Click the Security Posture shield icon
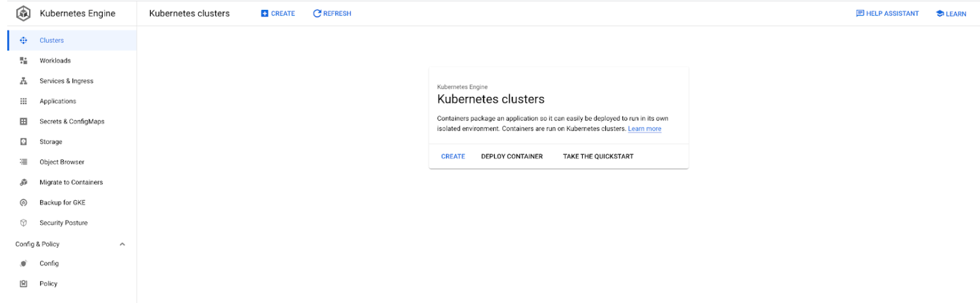980x303 pixels. point(23,223)
